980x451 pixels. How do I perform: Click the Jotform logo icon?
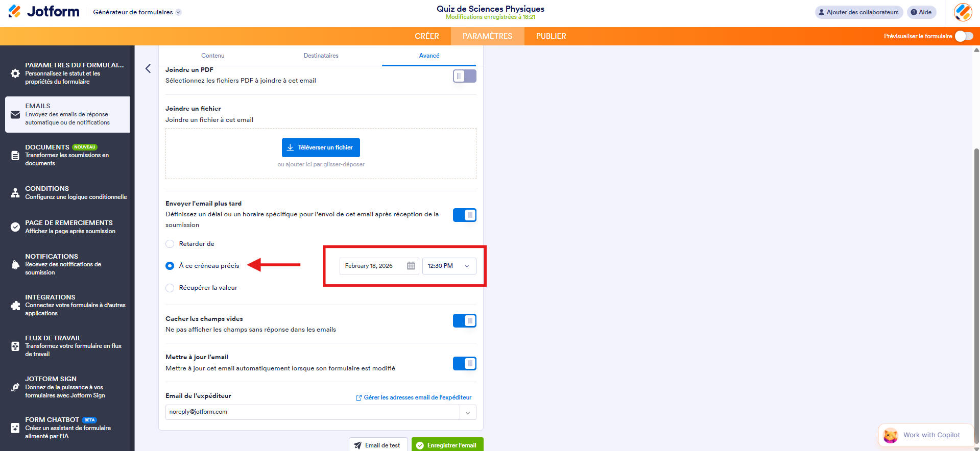15,11
